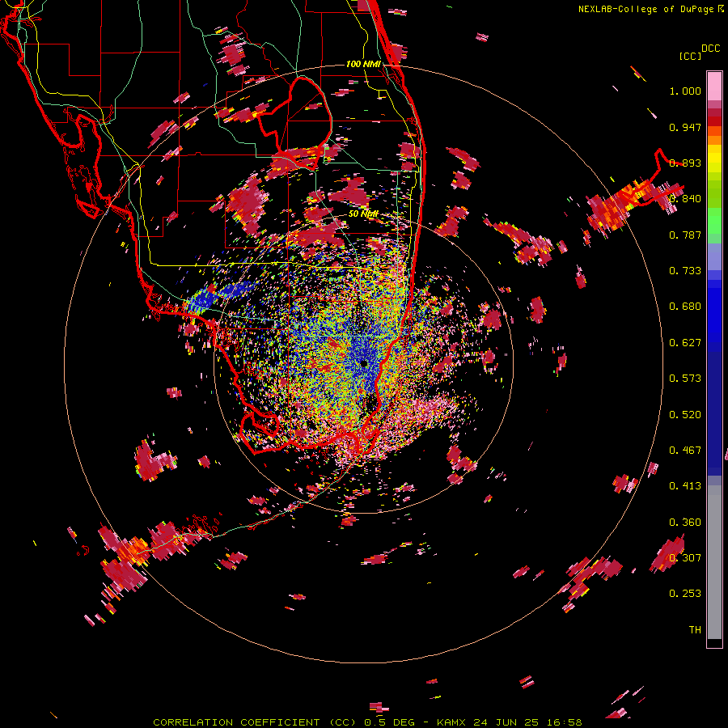Select the 0.787 scale value
This screenshot has width=728, height=728.
(x=685, y=235)
